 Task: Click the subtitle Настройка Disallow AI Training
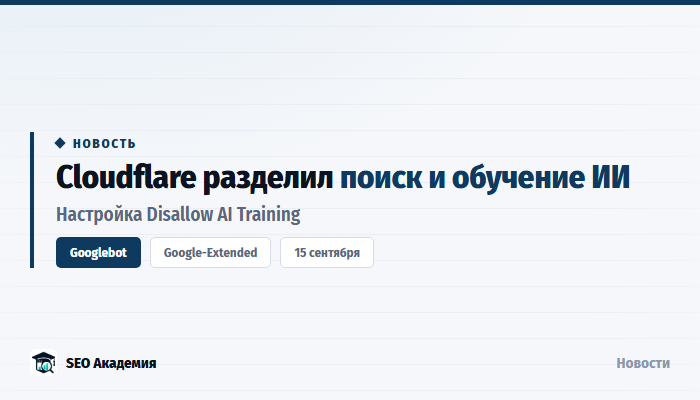178,214
